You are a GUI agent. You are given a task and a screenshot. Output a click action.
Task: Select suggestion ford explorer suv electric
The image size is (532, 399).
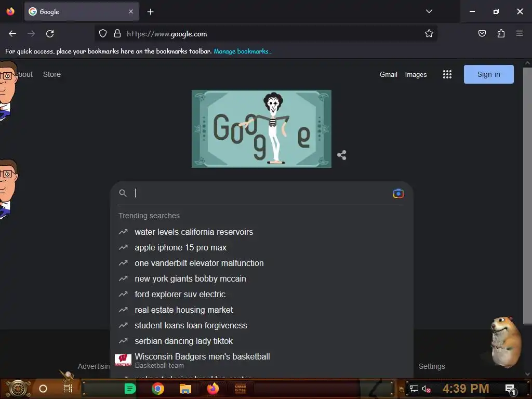(x=261, y=295)
